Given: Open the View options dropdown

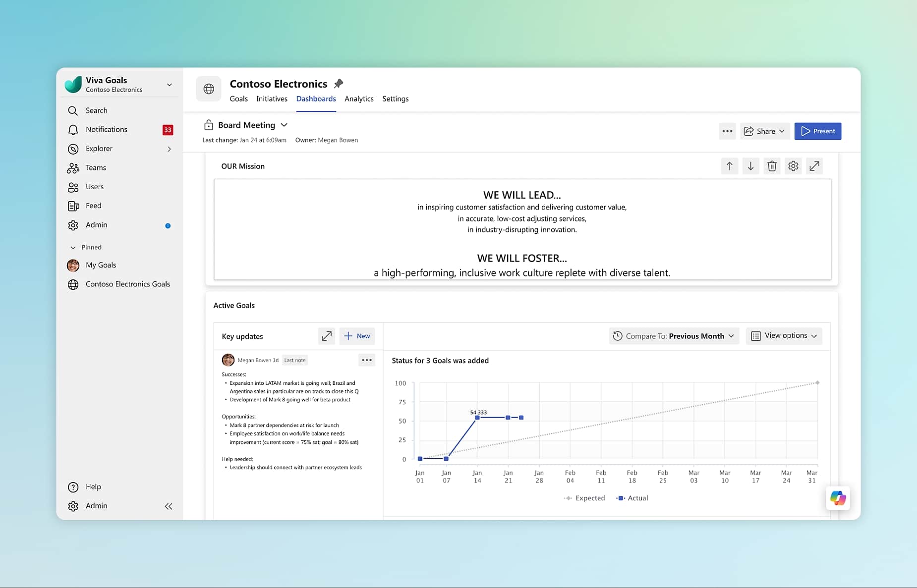Looking at the screenshot, I should pyautogui.click(x=784, y=336).
